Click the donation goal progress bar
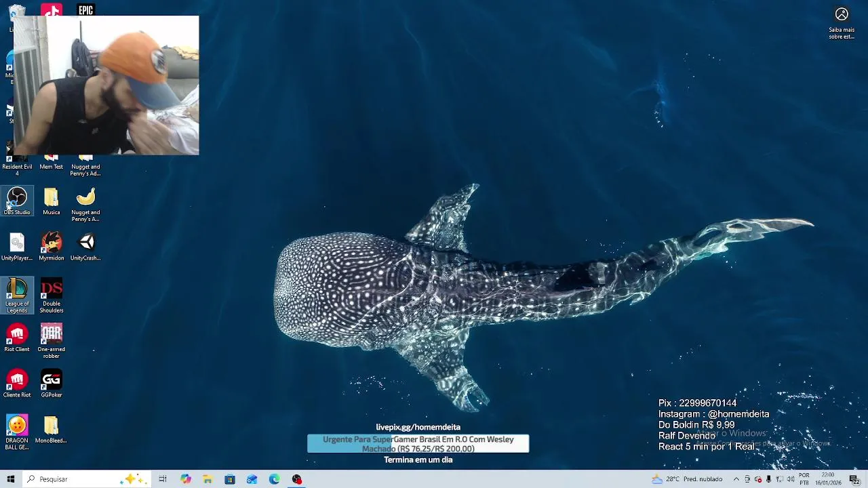This screenshot has height=488, width=868. click(418, 444)
